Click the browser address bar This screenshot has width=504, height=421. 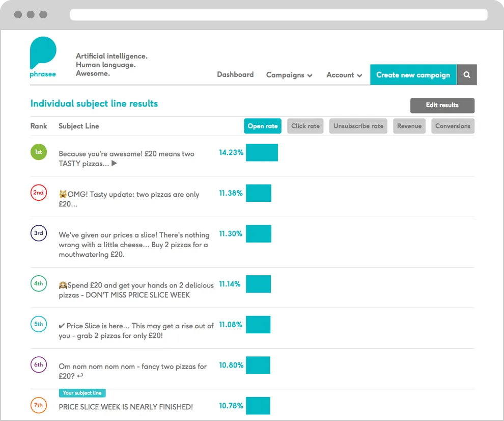coord(278,14)
